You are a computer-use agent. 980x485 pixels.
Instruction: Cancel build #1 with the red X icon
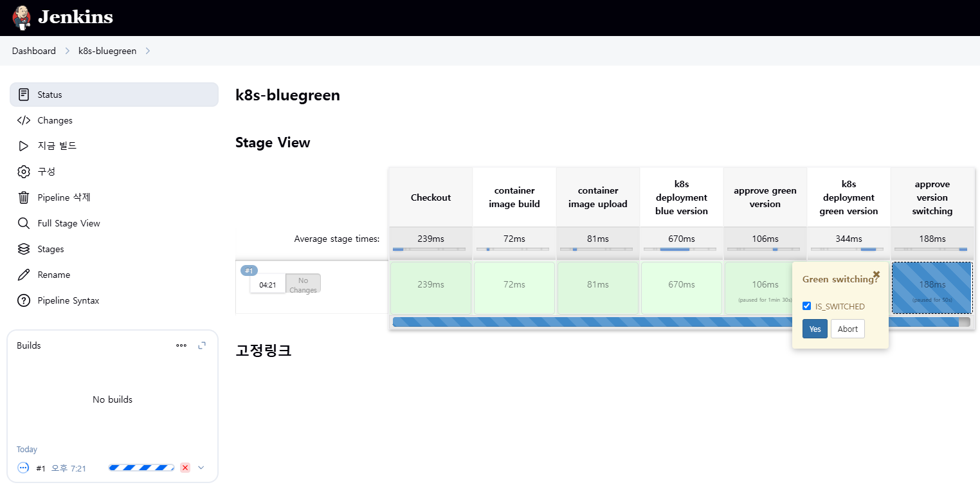[x=185, y=468]
